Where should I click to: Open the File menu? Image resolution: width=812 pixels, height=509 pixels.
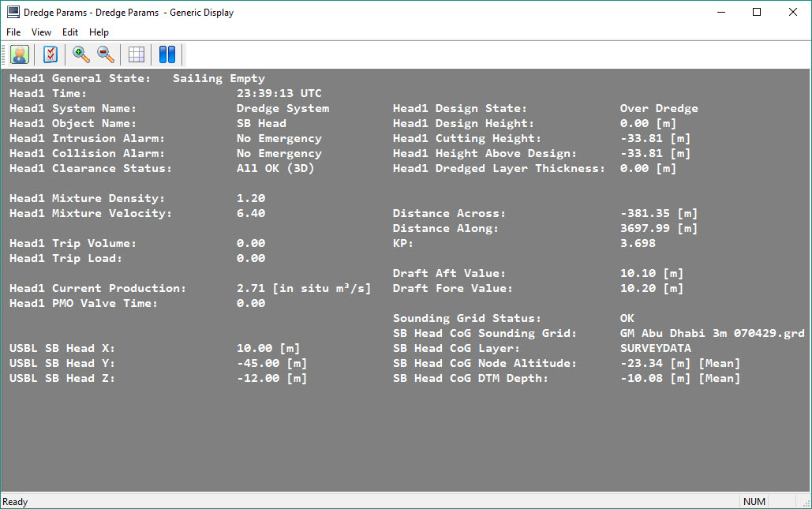13,32
